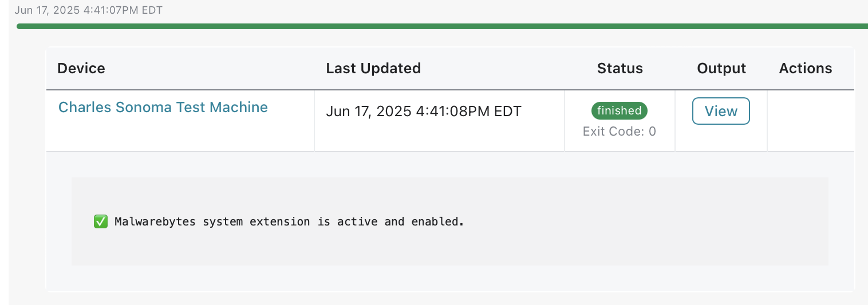Open the Charles Sonoma Test Machine link

coord(163,107)
